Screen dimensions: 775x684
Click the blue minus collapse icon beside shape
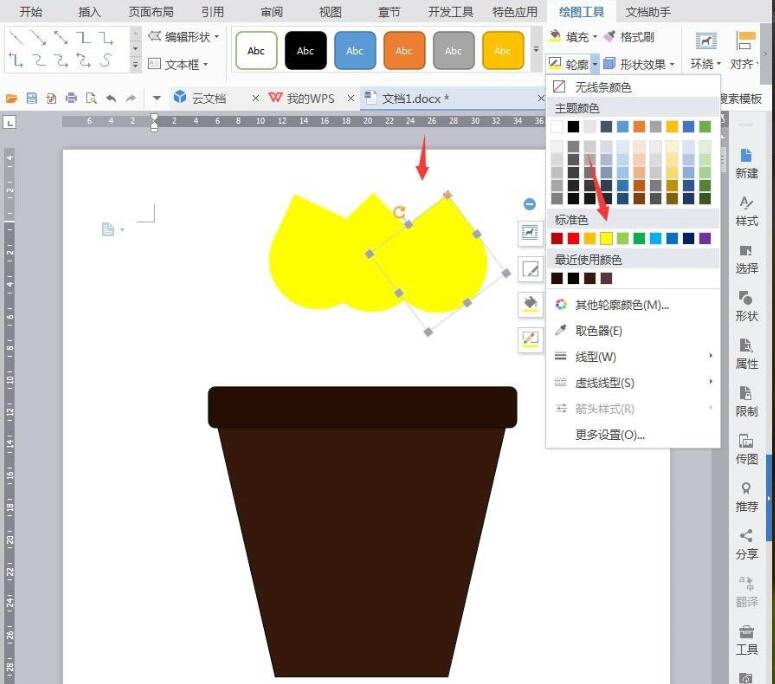tap(529, 204)
